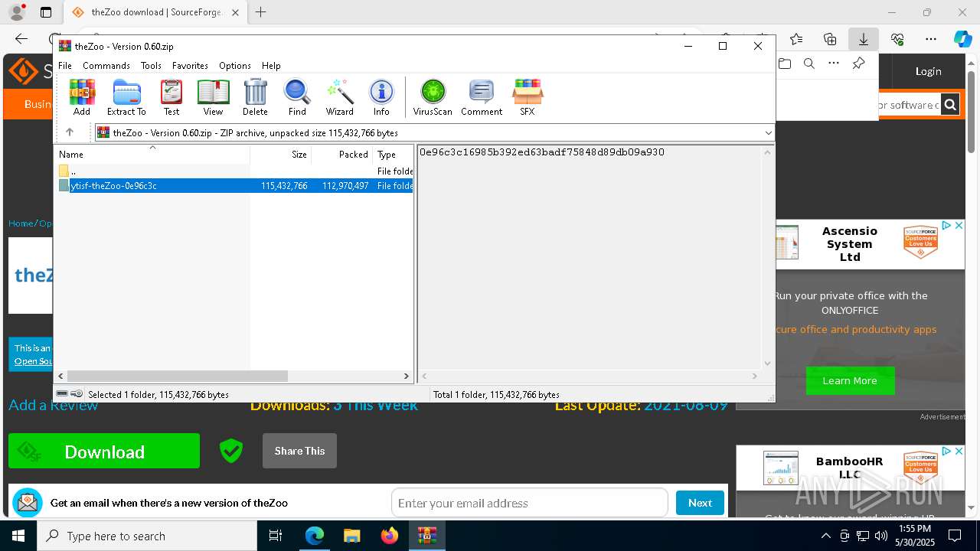Screen dimensions: 980x551
Task: Open the Tools menu
Action: (151, 66)
